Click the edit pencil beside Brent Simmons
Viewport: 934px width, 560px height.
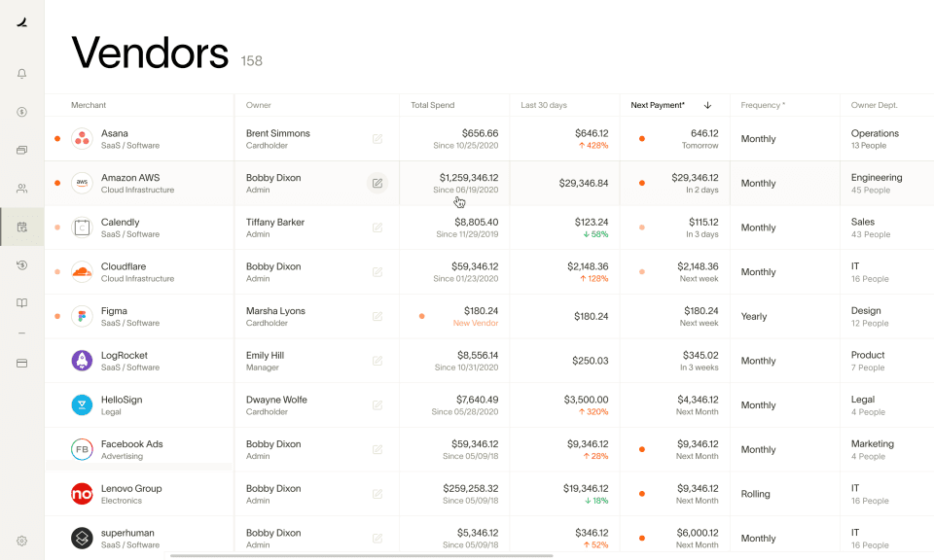click(x=377, y=138)
